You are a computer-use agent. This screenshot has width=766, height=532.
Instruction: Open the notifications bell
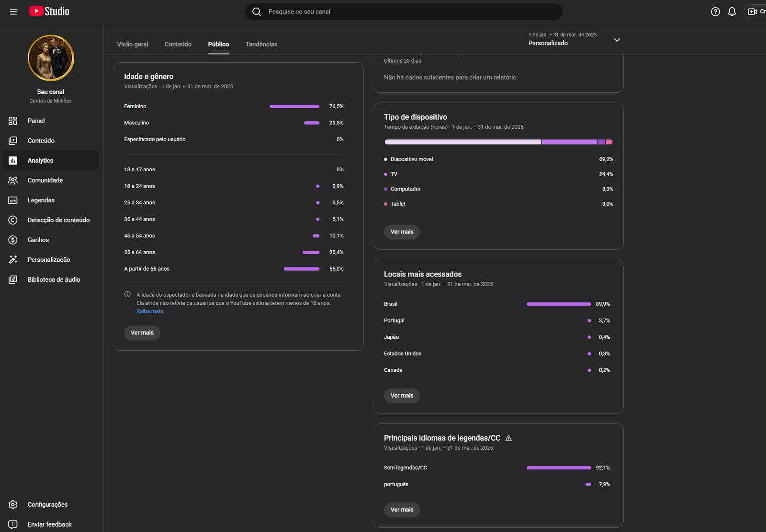pyautogui.click(x=732, y=11)
